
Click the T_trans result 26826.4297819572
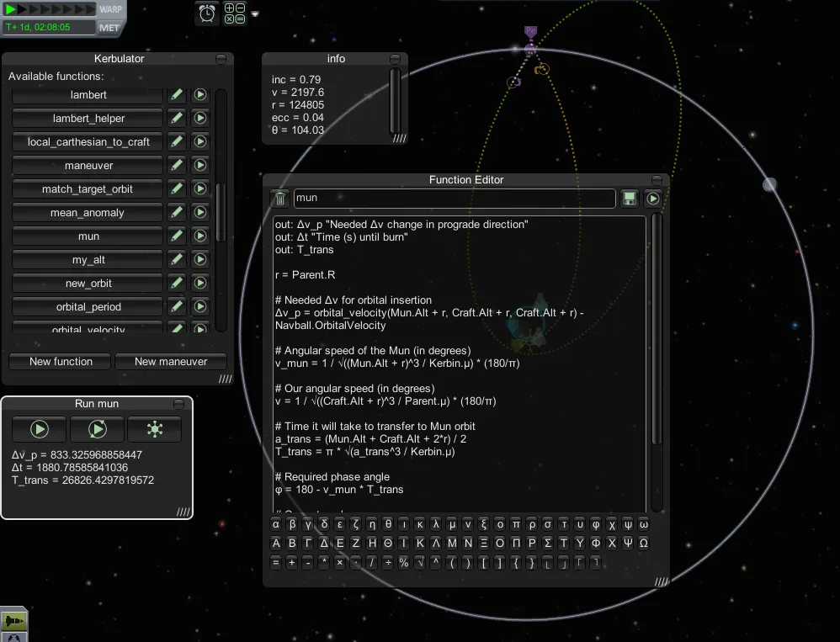tap(108, 480)
